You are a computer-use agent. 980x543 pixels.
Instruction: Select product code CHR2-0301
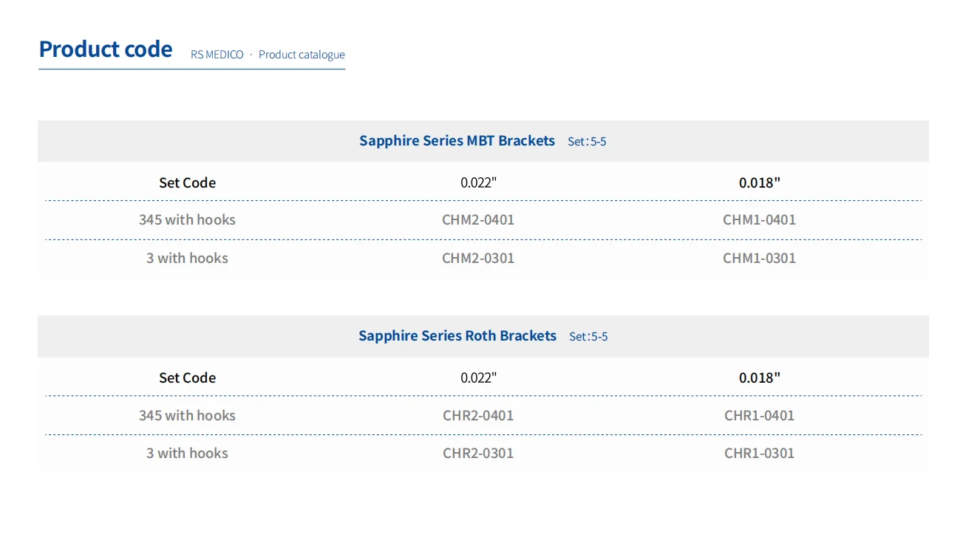tap(478, 453)
